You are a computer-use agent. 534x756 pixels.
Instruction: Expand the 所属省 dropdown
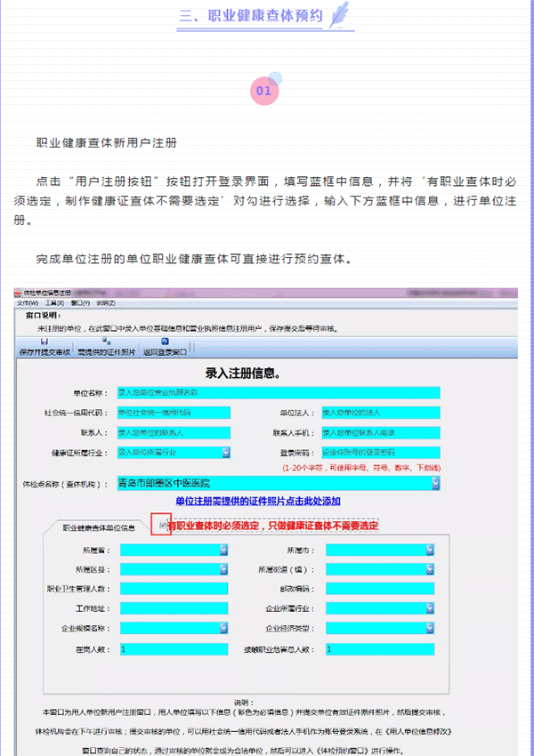pos(223,550)
